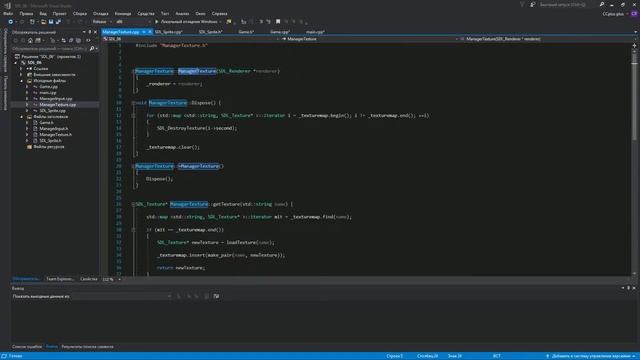Image resolution: width=640 pixels, height=360 pixels.
Task: Open the Команда menu
Action: [x=123, y=13]
